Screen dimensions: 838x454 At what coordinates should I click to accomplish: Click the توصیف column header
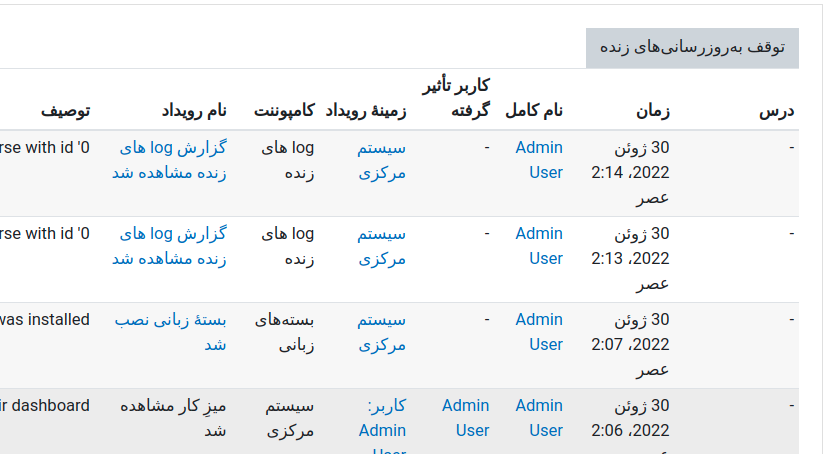pos(66,111)
